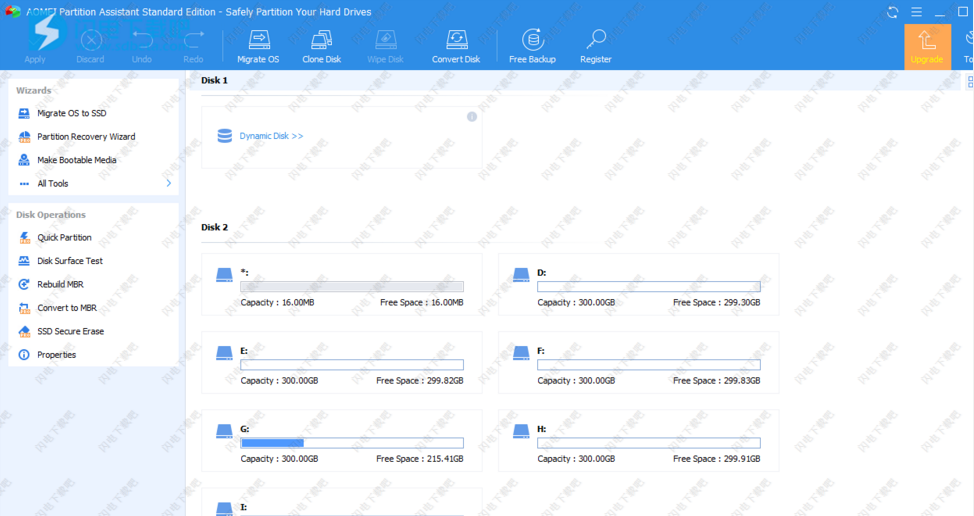Click the G: Free Space 215.41GB value
The width and height of the screenshot is (974, 516).
(x=445, y=459)
